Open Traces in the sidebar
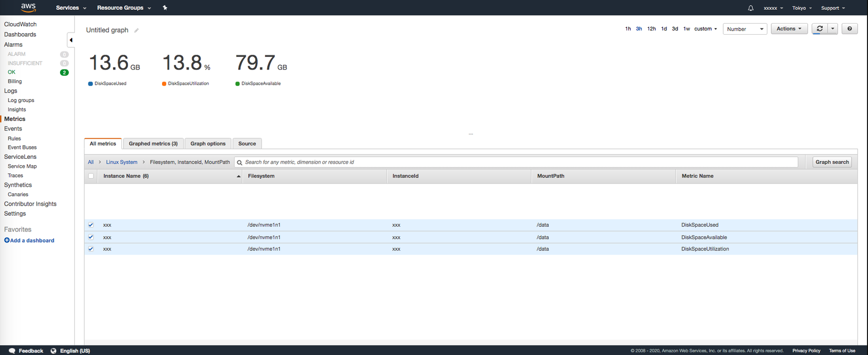 coord(15,176)
